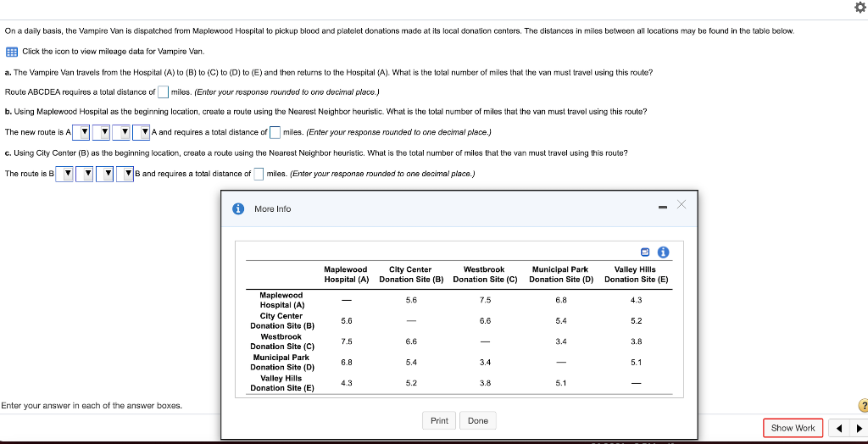The height and width of the screenshot is (444, 868).
Task: Click value 5.1 in the Municipal Park row
Action: [x=636, y=363]
